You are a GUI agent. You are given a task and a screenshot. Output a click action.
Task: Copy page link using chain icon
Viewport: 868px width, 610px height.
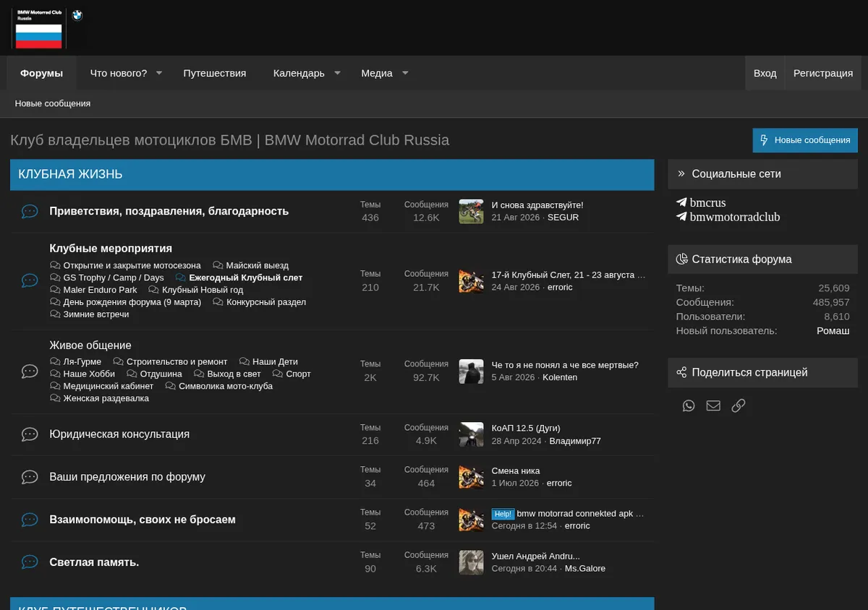(738, 406)
